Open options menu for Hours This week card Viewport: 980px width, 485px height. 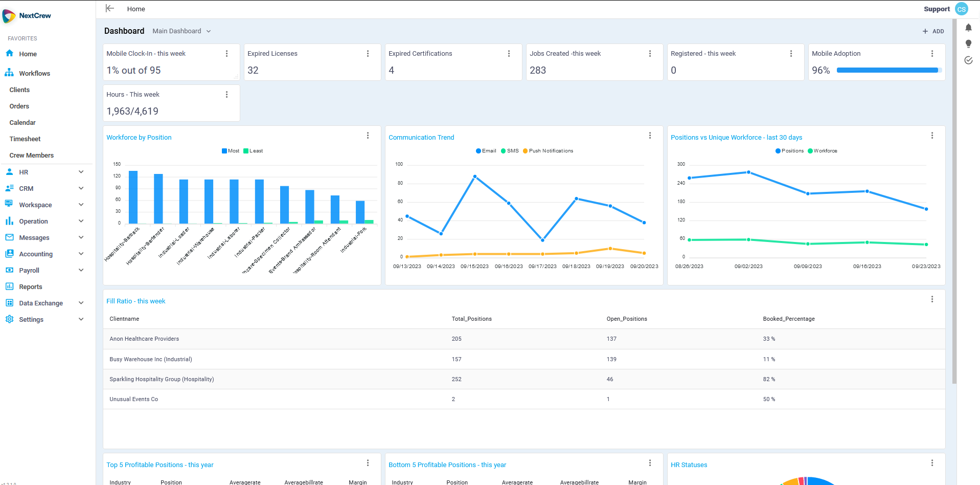pos(227,95)
